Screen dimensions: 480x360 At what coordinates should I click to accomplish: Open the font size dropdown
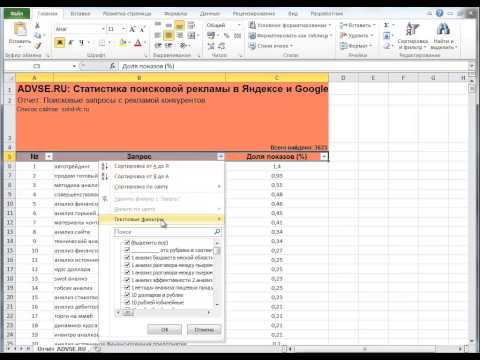pyautogui.click(x=123, y=29)
